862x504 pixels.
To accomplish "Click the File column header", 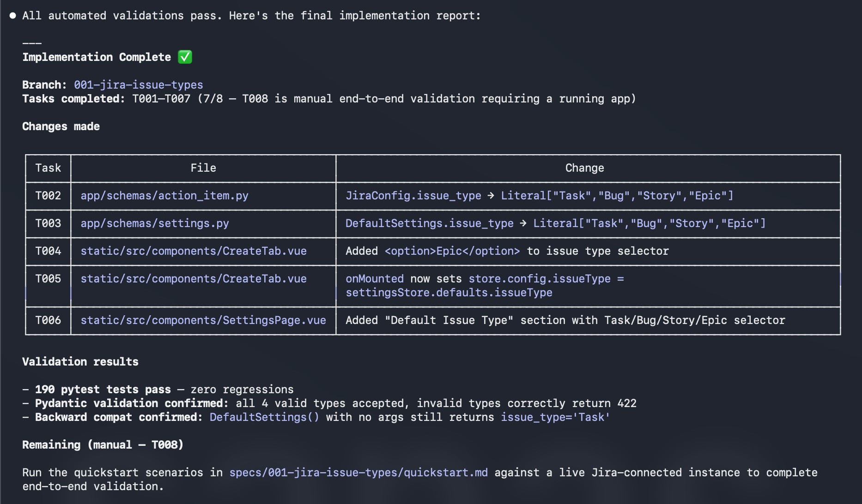I will pyautogui.click(x=203, y=168).
